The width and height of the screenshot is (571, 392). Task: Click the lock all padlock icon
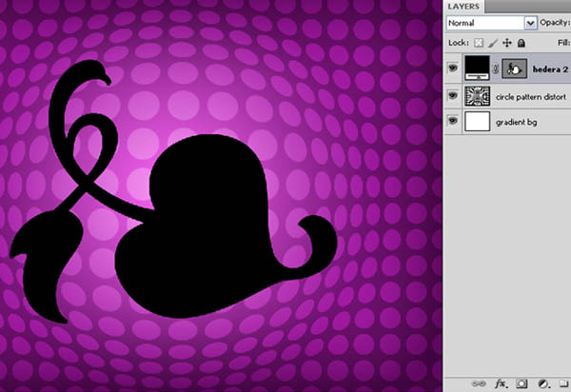click(521, 44)
